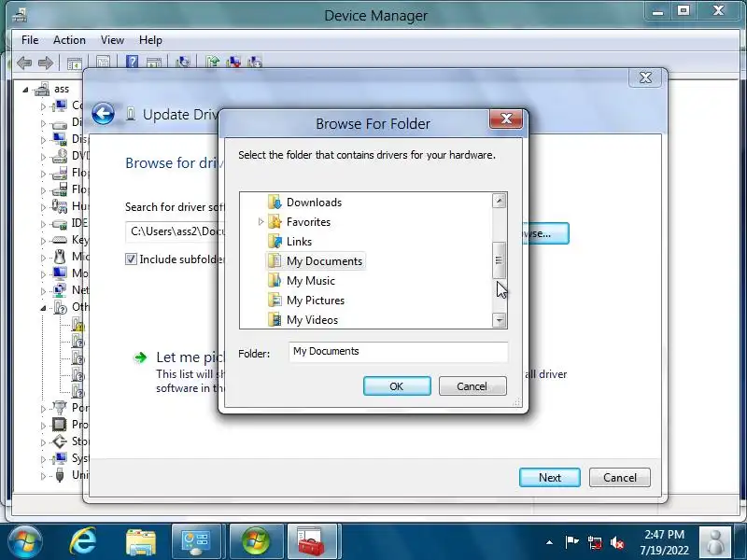Select the My Documents folder
Viewport: 747px width, 560px height.
pos(316,261)
